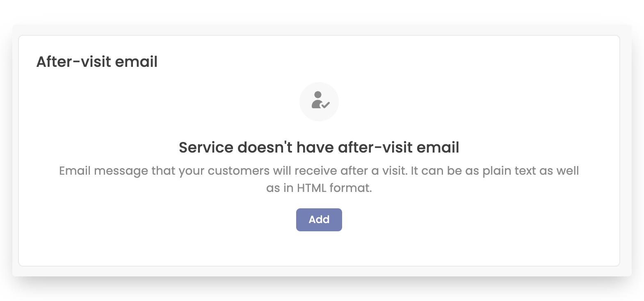Click the Add button
644x301 pixels.
(319, 220)
